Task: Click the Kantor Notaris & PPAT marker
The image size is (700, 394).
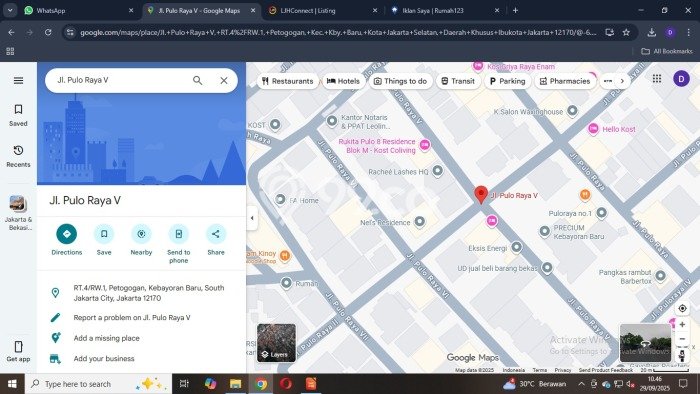Action: click(x=332, y=120)
